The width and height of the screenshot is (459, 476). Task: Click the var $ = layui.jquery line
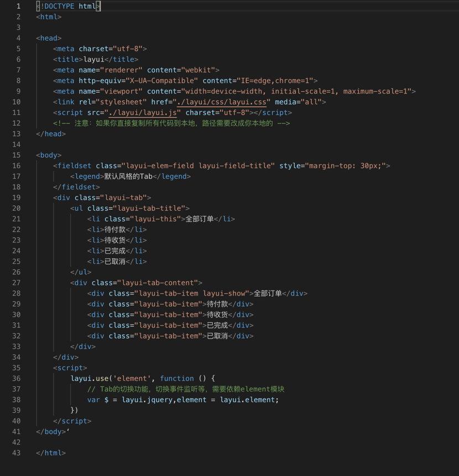[183, 400]
